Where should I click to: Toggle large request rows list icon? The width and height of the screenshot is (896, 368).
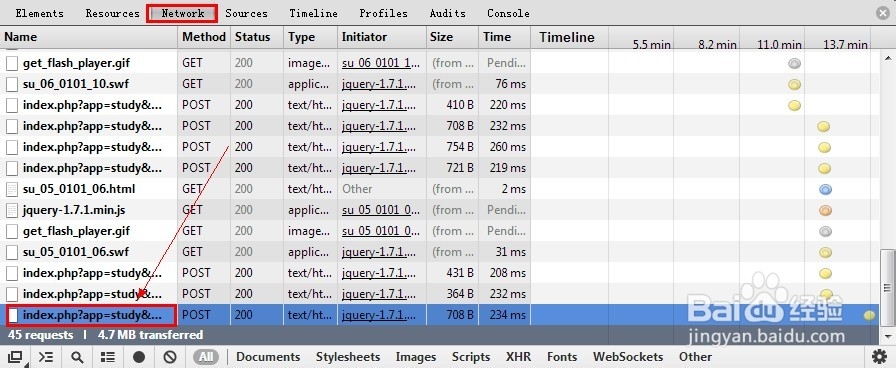click(107, 357)
